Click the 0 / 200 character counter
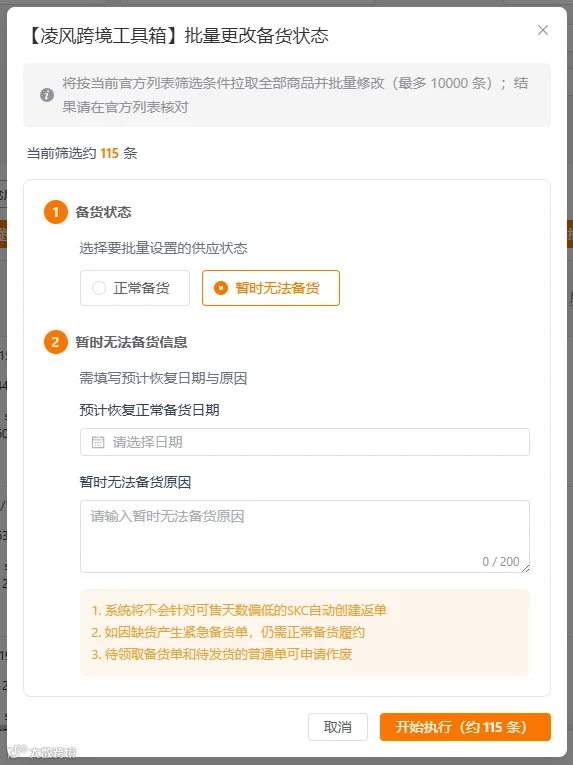573x765 pixels. coord(501,562)
